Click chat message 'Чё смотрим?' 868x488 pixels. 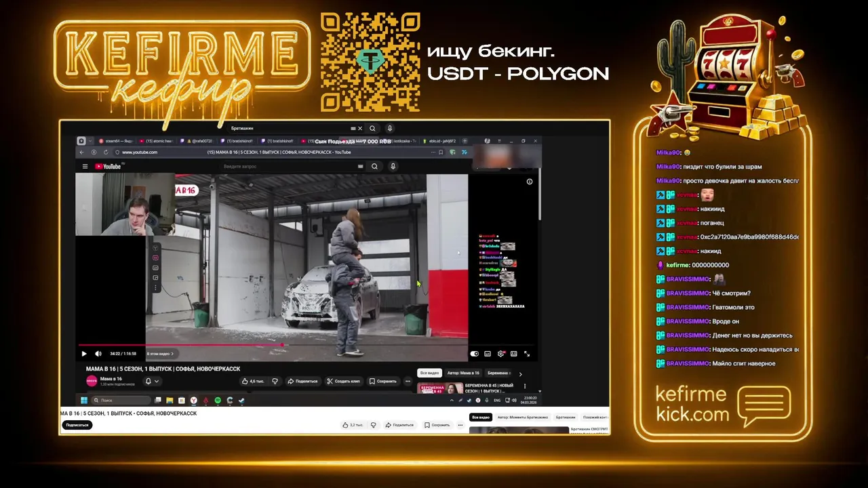(x=731, y=293)
